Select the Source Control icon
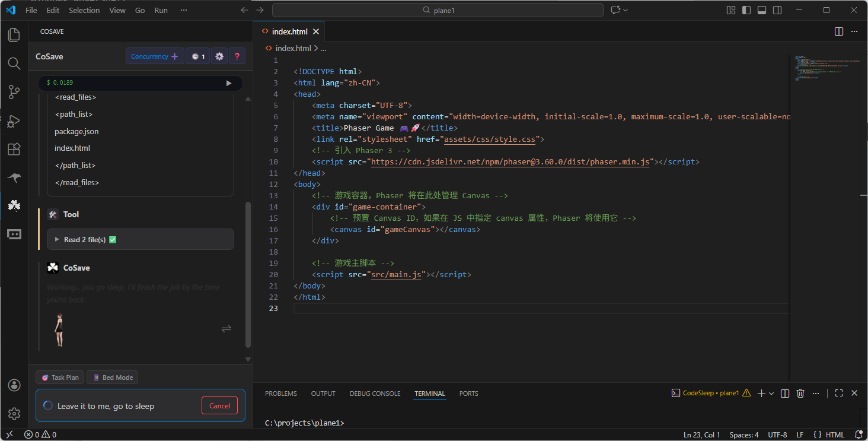Image resolution: width=868 pixels, height=441 pixels. click(14, 92)
